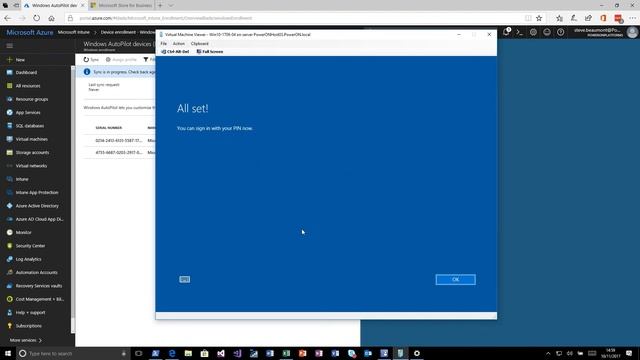Open the Azure notifications bell
Screen dimensions: 640x360
click(x=506, y=32)
